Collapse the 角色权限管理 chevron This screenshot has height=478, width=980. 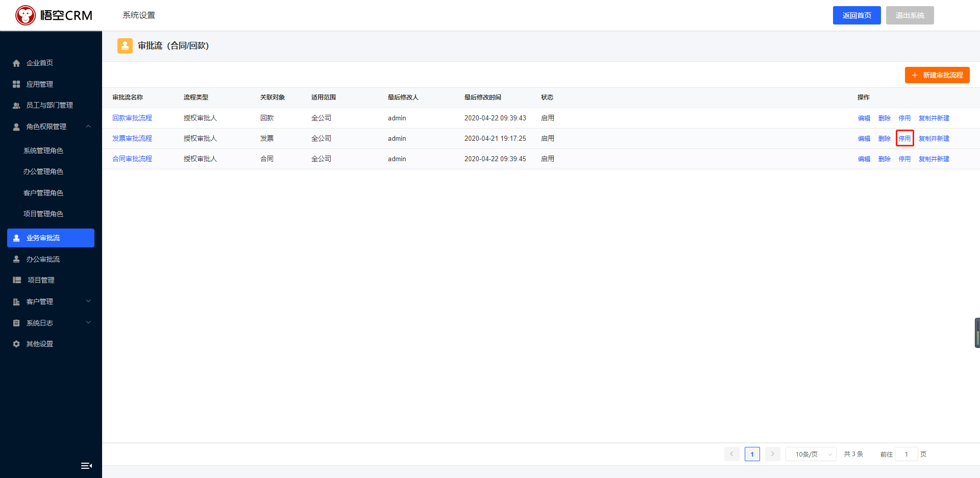88,127
